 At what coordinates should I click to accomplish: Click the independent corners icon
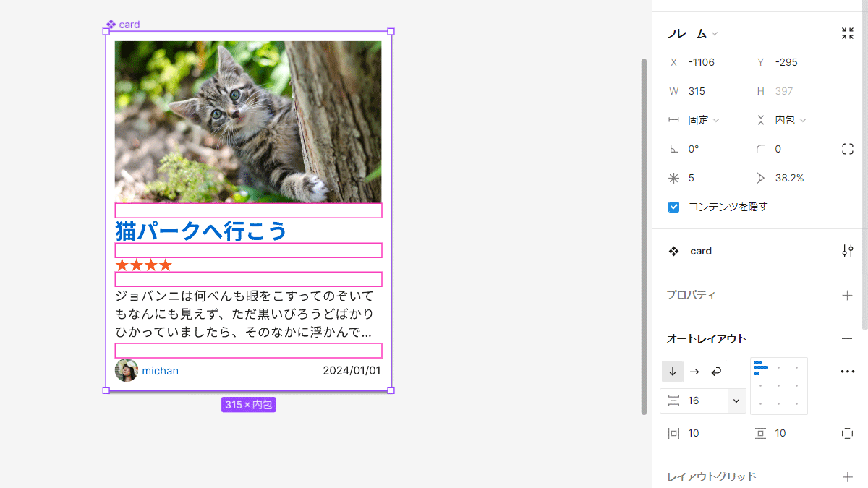coord(848,149)
